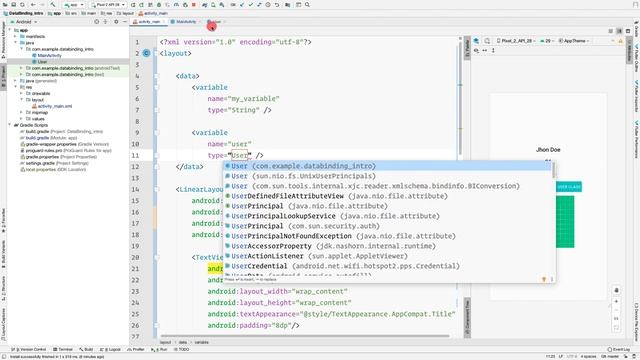640x360 pixels.
Task: Click the locate target icon in Project panel
Action: click(97, 22)
